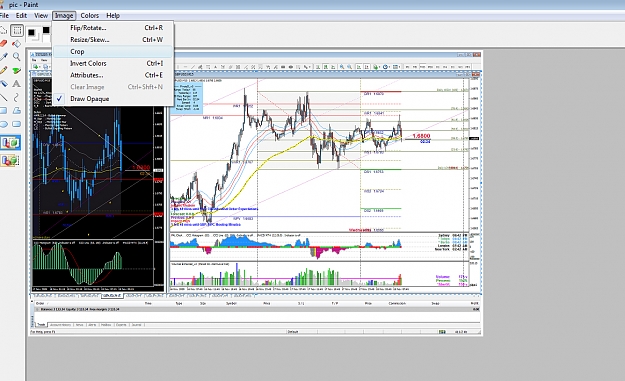Choose the transparent selection option
Viewport: 625px width, 381px height.
tap(10, 161)
